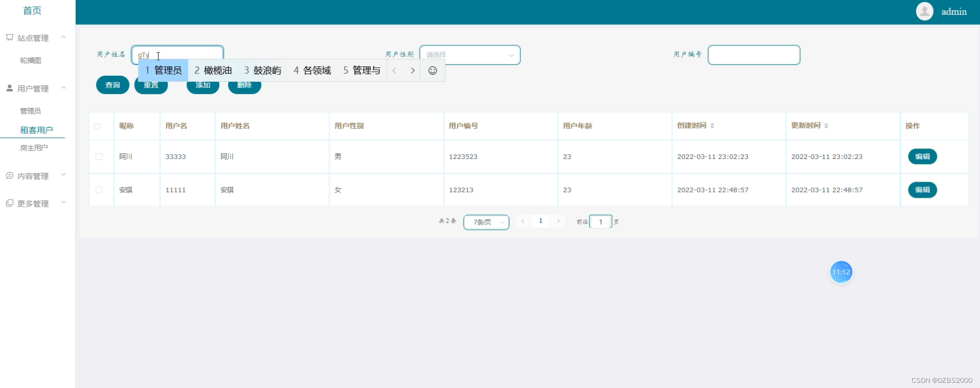Choose IME candidate 2 橄榄油
The height and width of the screenshot is (388, 980).
(x=213, y=70)
